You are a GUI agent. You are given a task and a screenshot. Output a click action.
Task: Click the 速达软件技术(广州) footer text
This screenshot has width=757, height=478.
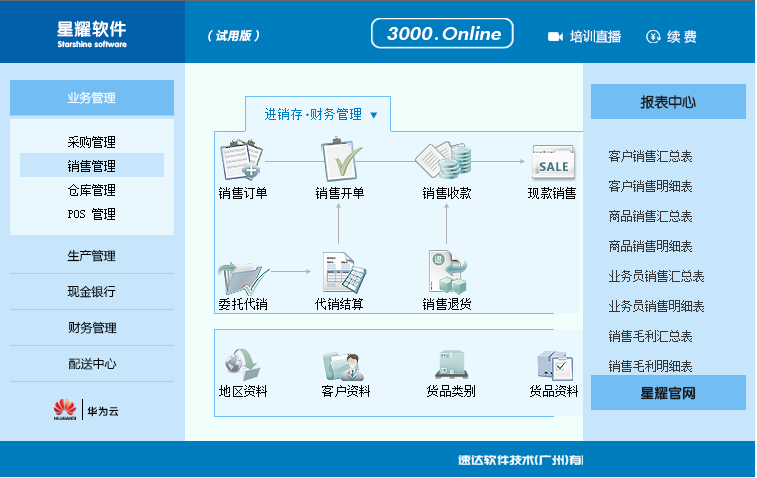(520, 460)
